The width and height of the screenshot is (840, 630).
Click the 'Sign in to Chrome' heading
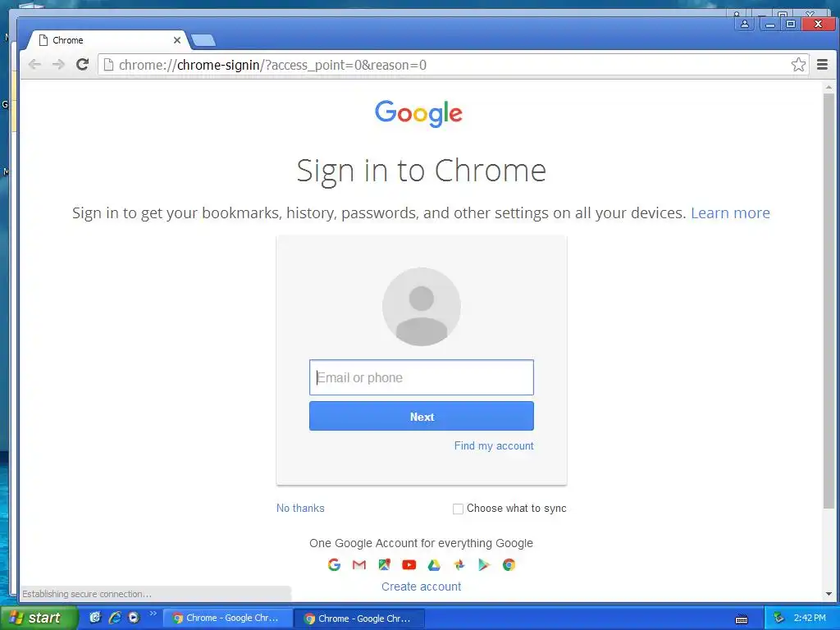click(x=421, y=171)
